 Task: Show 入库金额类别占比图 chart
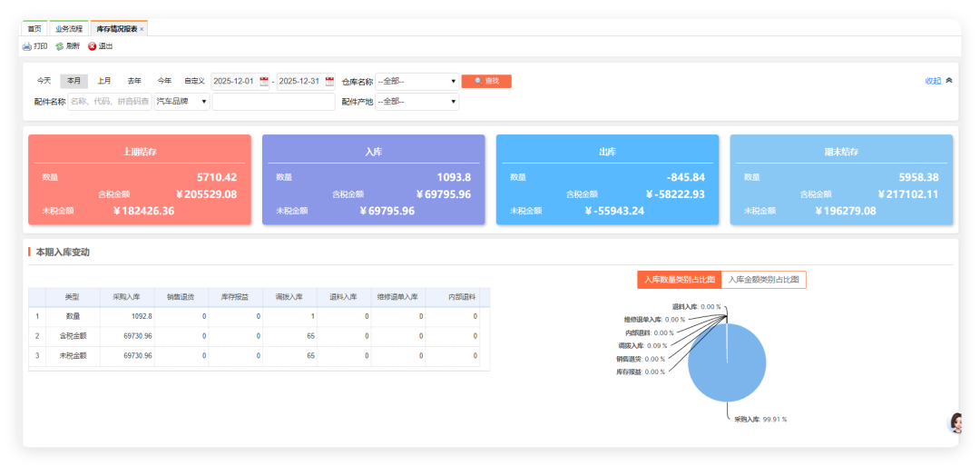[764, 280]
